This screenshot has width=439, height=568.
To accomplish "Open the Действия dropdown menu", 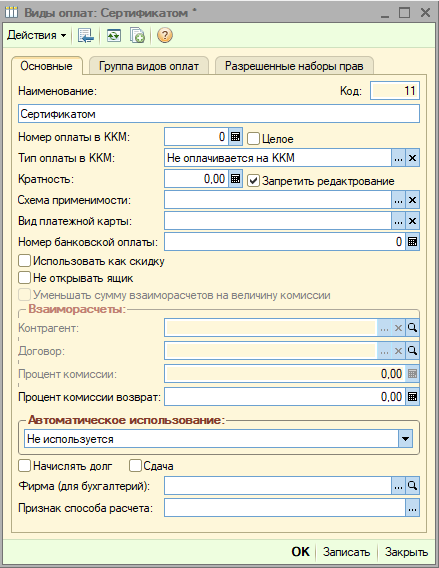I will click(37, 36).
